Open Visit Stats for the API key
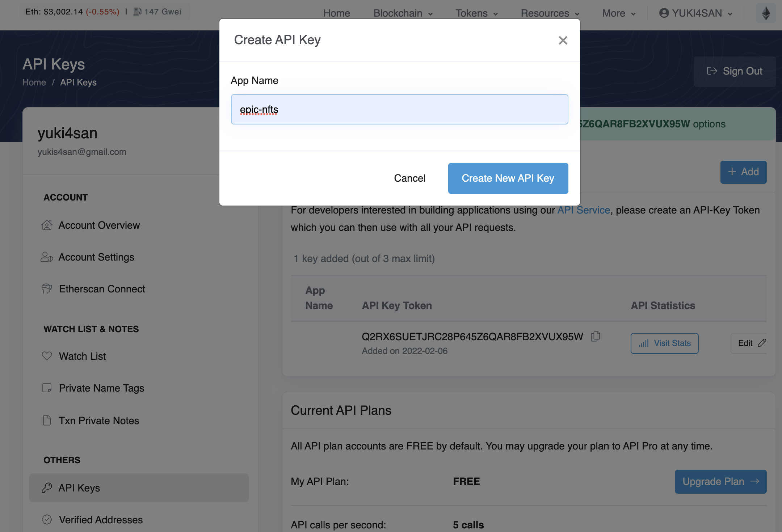Image resolution: width=782 pixels, height=532 pixels. click(x=664, y=343)
